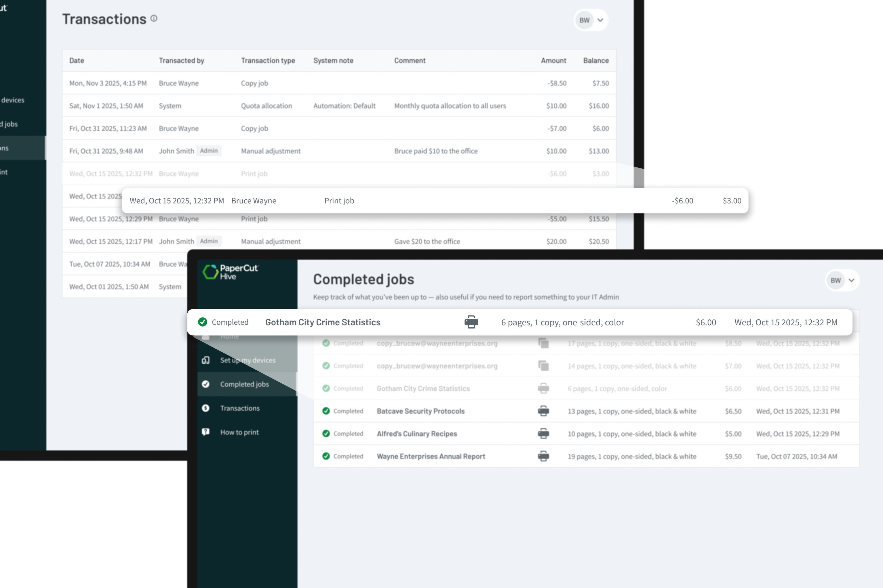The height and width of the screenshot is (588, 883).
Task: Select the BW avatar circle on Completed jobs header
Action: click(x=835, y=280)
